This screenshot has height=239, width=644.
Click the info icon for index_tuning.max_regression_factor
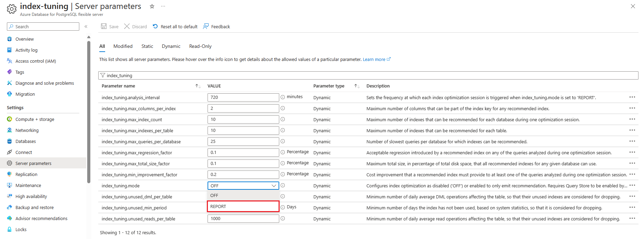pos(283,152)
